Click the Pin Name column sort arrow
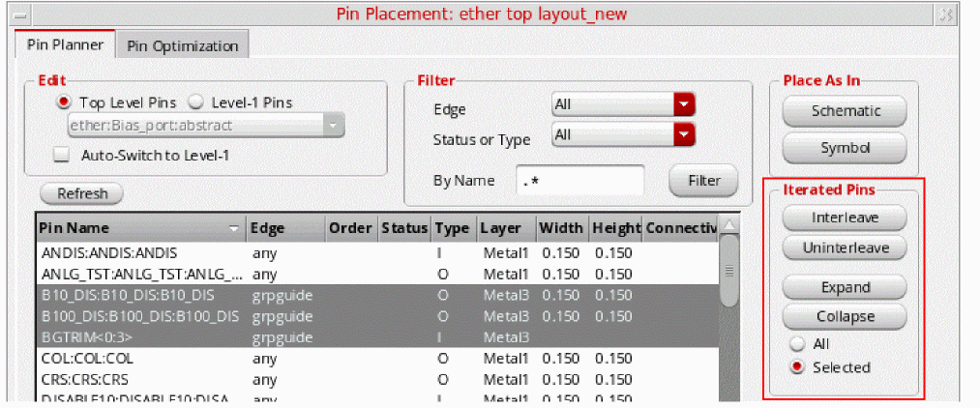The image size is (980, 408). tap(234, 229)
